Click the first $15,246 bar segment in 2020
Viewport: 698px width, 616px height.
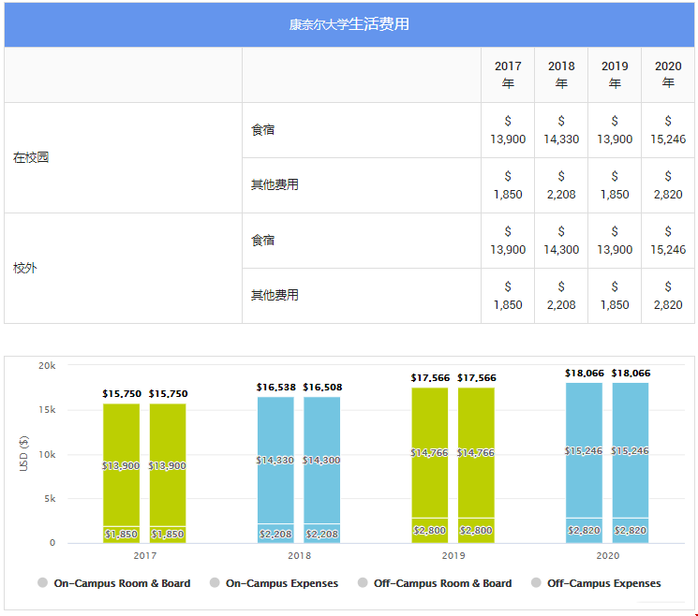[x=584, y=450]
